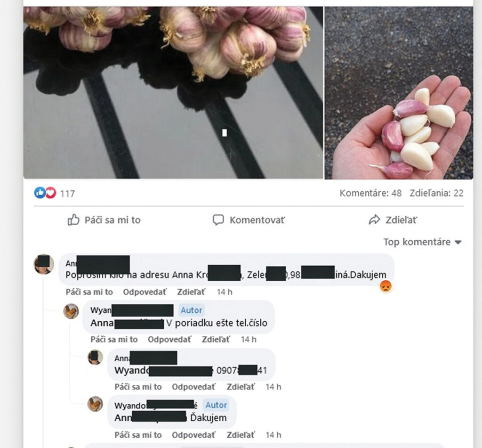Image resolution: width=482 pixels, height=448 pixels.
Task: Open the rooster avatar beside 'V poriadku' reply
Action: click(x=71, y=311)
